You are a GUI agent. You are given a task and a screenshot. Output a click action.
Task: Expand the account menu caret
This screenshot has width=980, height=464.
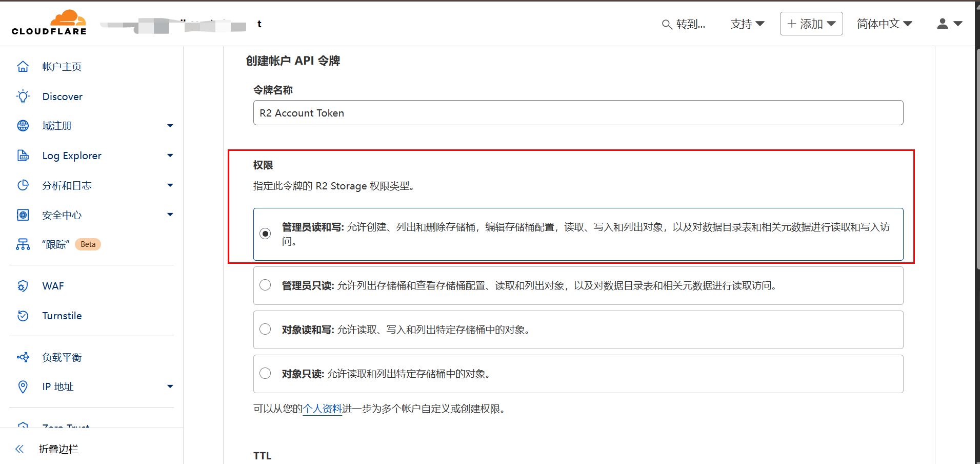[958, 24]
